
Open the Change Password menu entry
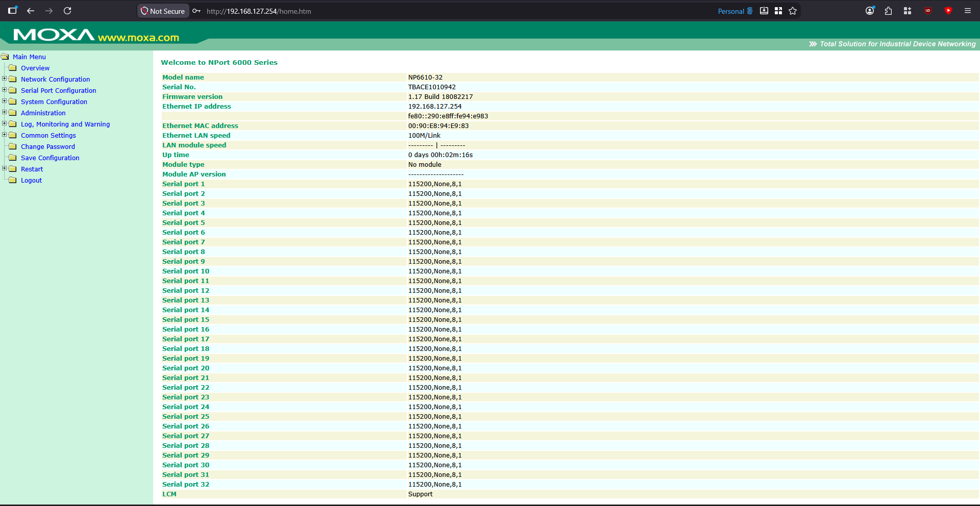[48, 147]
